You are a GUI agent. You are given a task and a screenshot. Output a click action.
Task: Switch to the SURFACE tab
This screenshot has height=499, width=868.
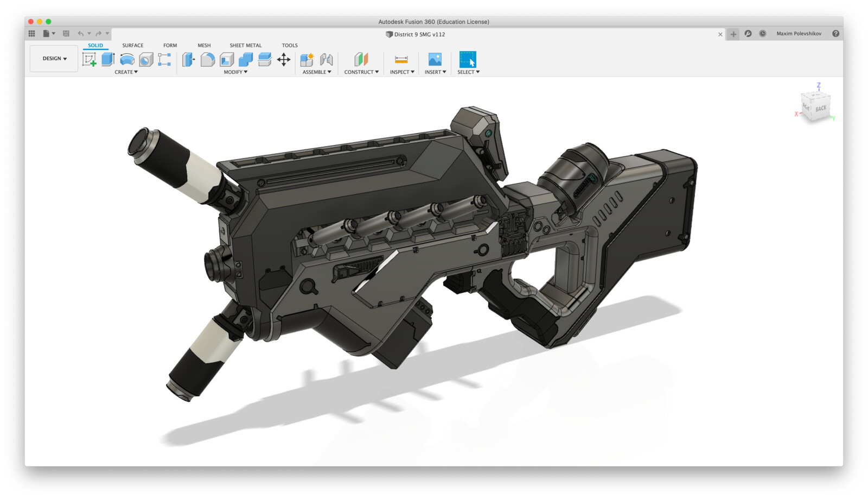click(x=133, y=46)
